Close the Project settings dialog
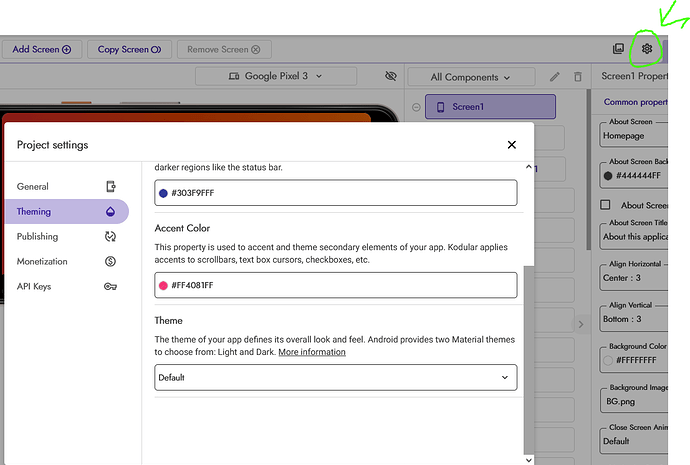 point(512,145)
